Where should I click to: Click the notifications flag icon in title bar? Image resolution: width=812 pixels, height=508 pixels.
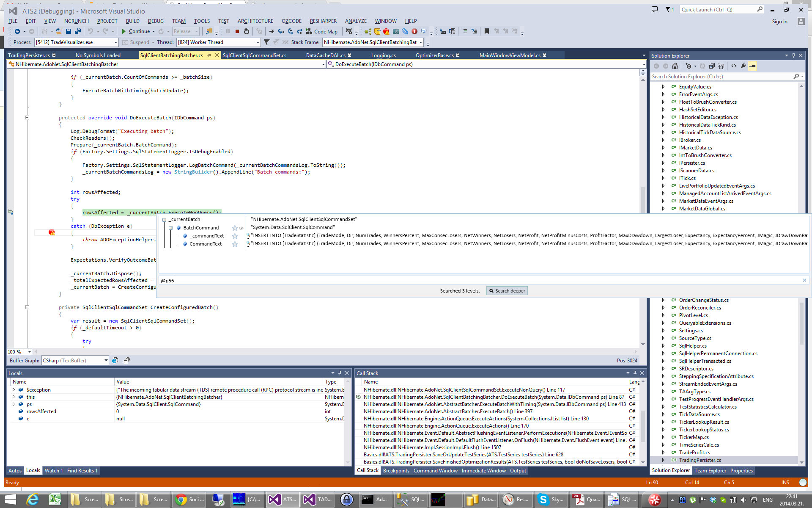coord(669,9)
